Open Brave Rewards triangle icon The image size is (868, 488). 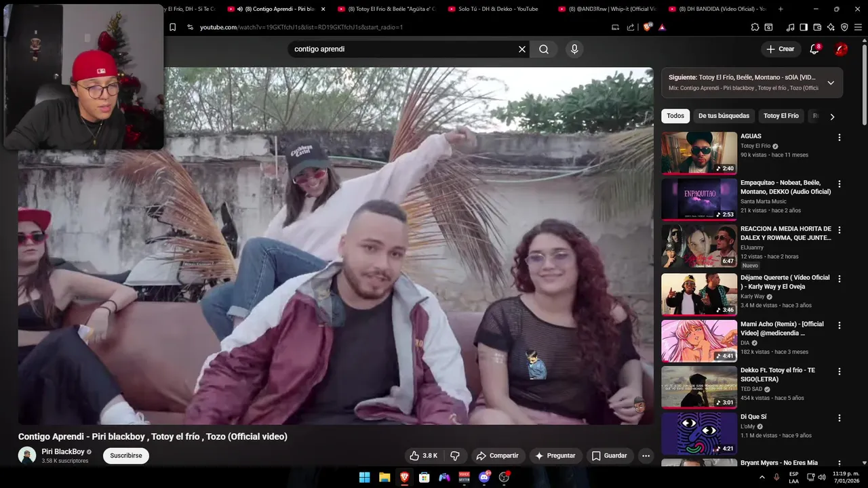tap(662, 27)
